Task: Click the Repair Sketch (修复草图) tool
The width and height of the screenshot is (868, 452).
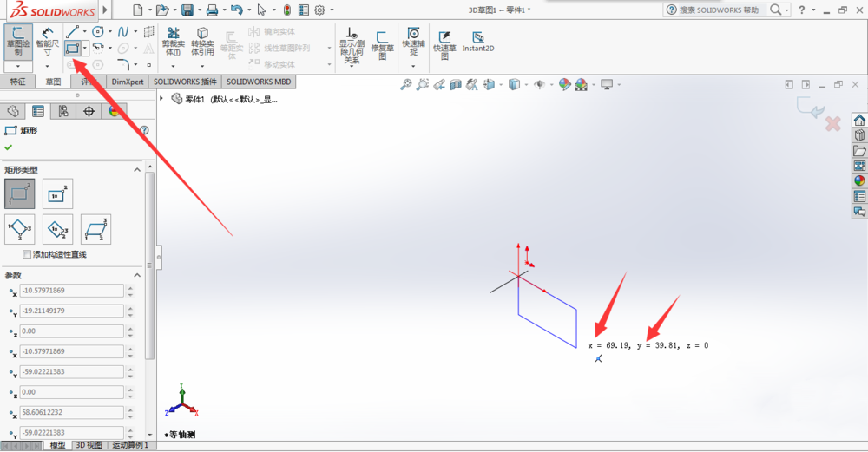Action: [x=382, y=45]
